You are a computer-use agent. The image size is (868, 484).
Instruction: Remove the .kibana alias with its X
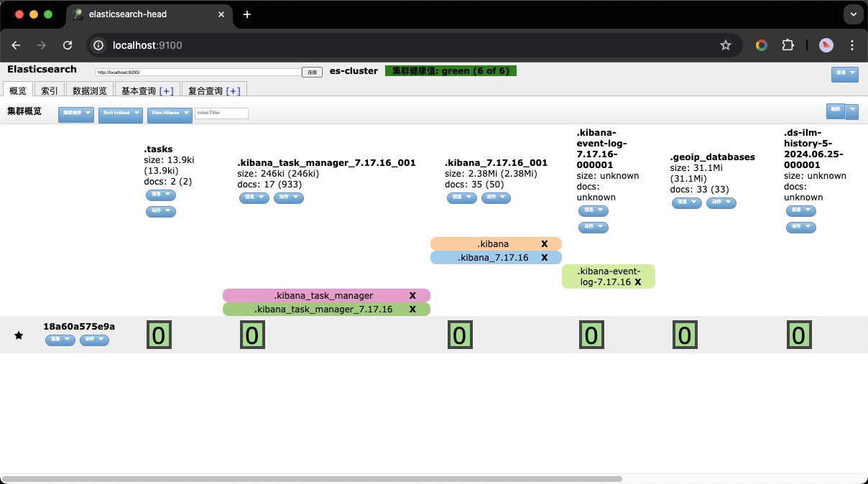coord(545,244)
